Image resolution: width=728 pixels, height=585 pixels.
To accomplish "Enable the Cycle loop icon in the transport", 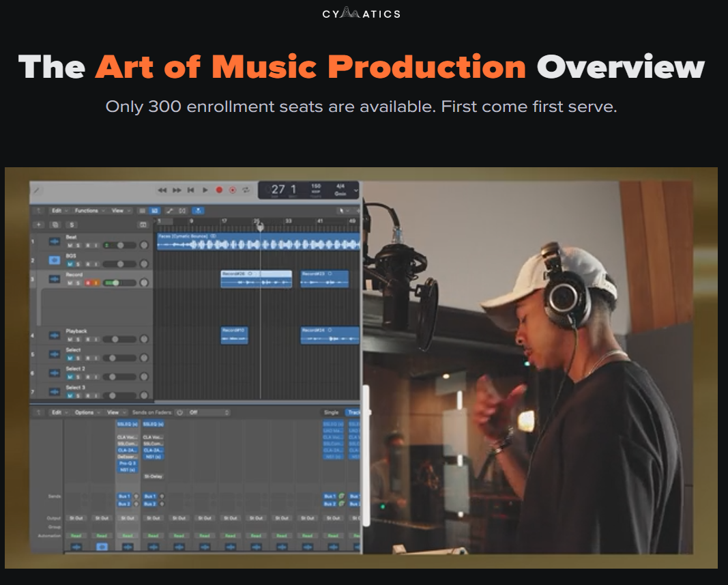I will (x=246, y=190).
